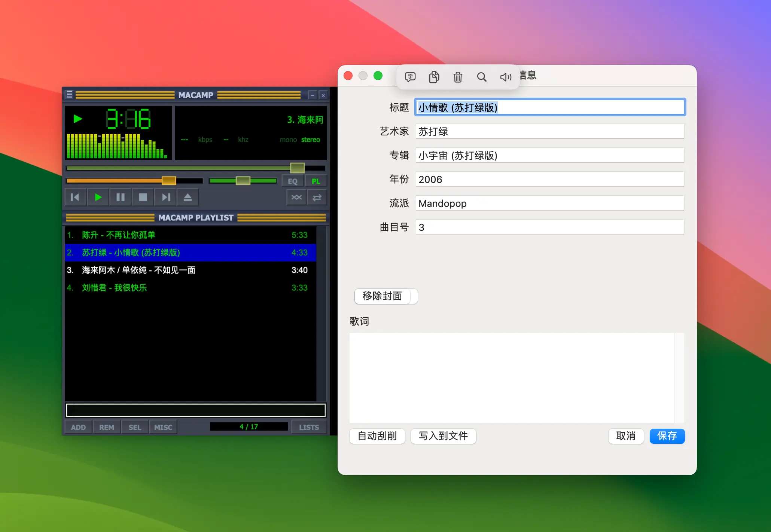
Task: Click the song position seek slider
Action: point(195,168)
